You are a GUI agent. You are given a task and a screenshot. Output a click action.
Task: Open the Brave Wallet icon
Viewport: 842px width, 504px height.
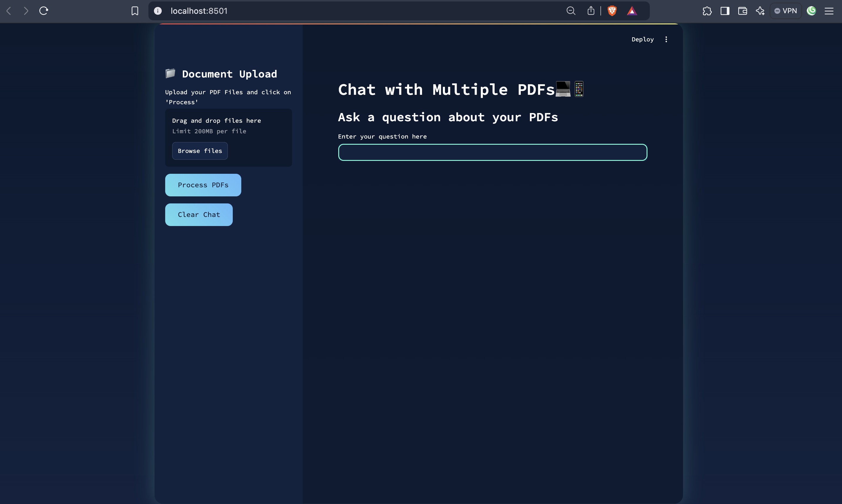742,11
